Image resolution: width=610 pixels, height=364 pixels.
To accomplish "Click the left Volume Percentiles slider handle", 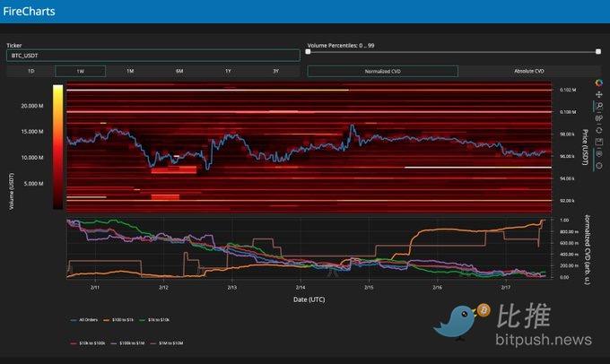I will click(x=310, y=52).
